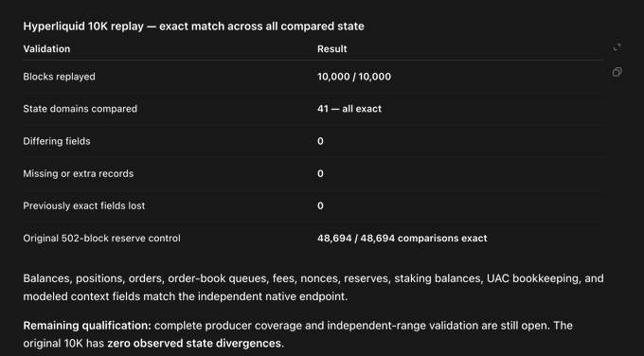Click the 'Validation' column header
Image resolution: width=644 pixels, height=356 pixels.
(x=46, y=49)
